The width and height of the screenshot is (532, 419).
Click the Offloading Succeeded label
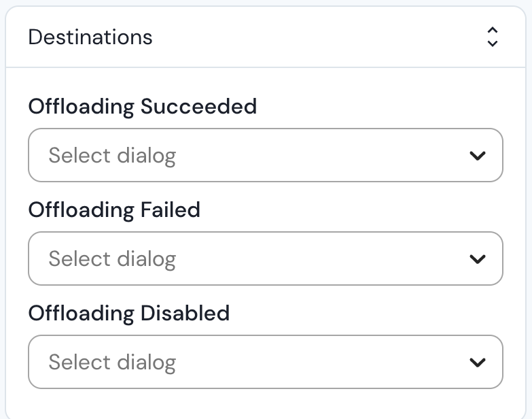click(x=143, y=106)
